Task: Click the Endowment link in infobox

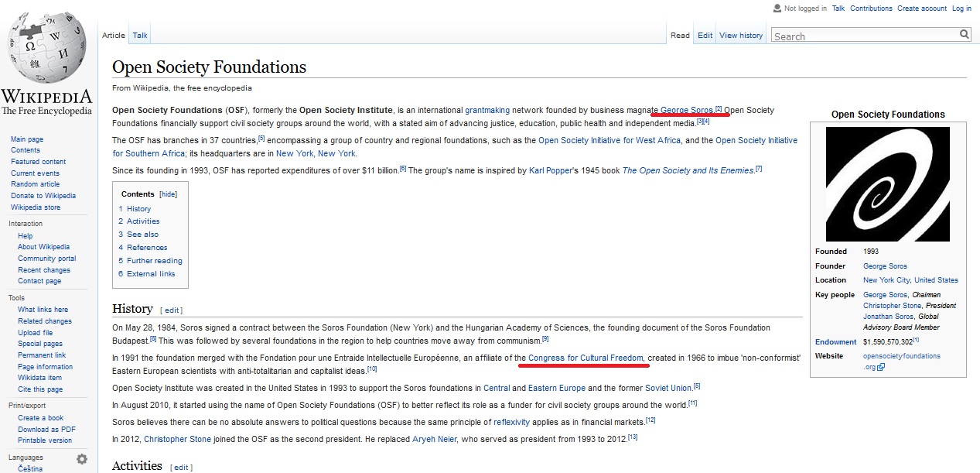Action: coord(836,342)
